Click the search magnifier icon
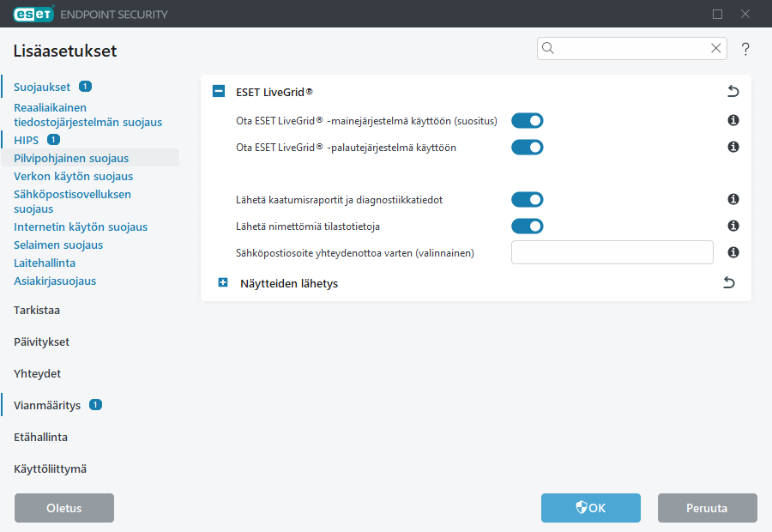 [x=548, y=48]
